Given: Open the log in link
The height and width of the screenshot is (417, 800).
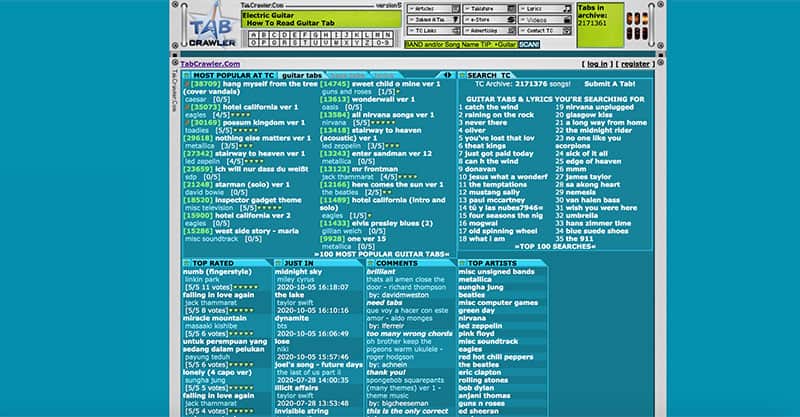Looking at the screenshot, I should [x=597, y=64].
